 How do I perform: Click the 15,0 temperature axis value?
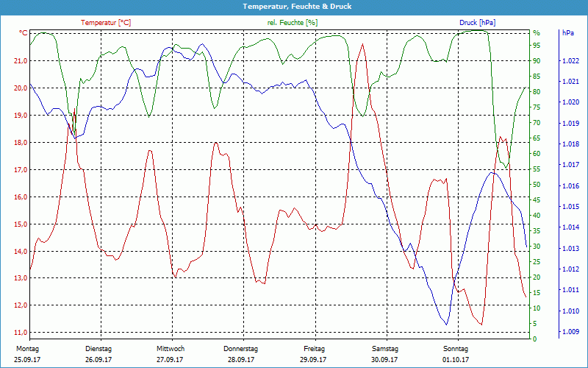pyautogui.click(x=21, y=224)
